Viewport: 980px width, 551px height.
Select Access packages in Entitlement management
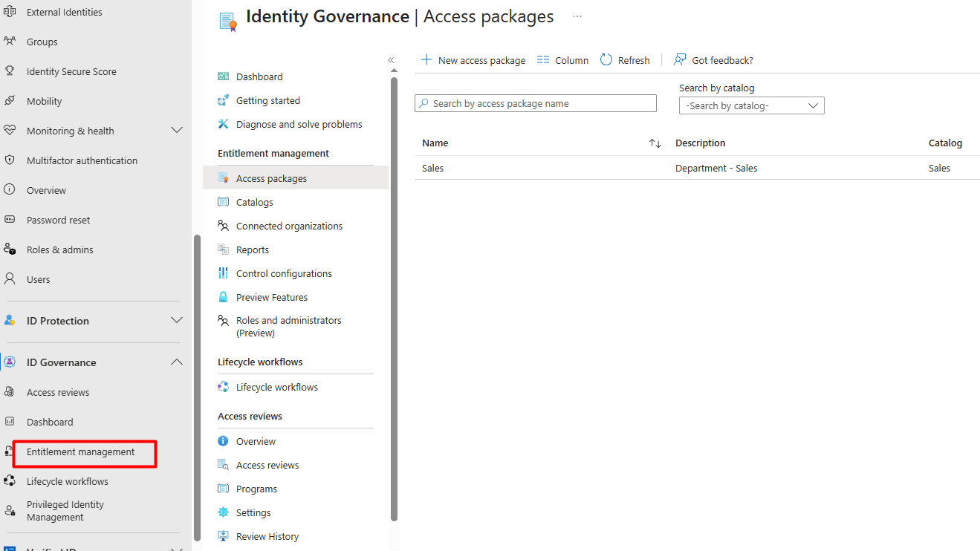[x=296, y=178]
